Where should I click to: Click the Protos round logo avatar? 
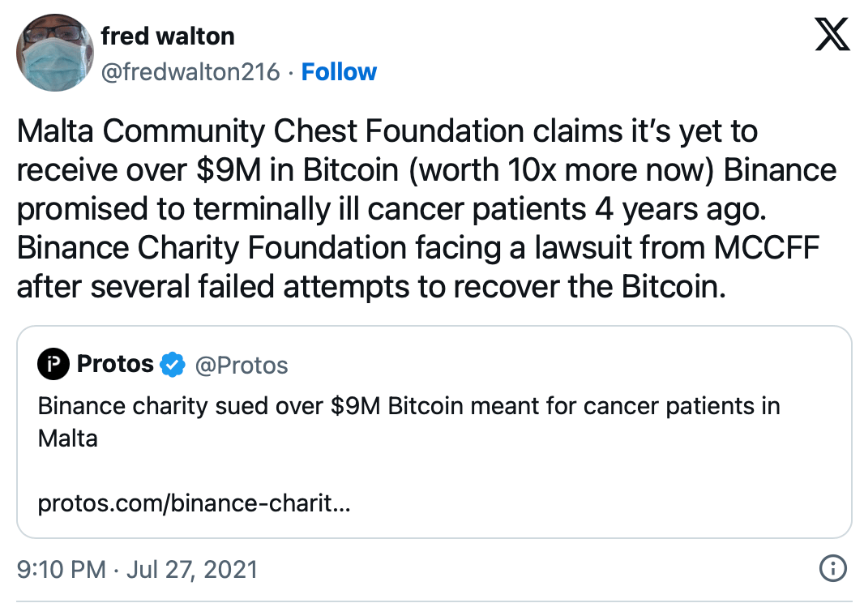tap(53, 365)
